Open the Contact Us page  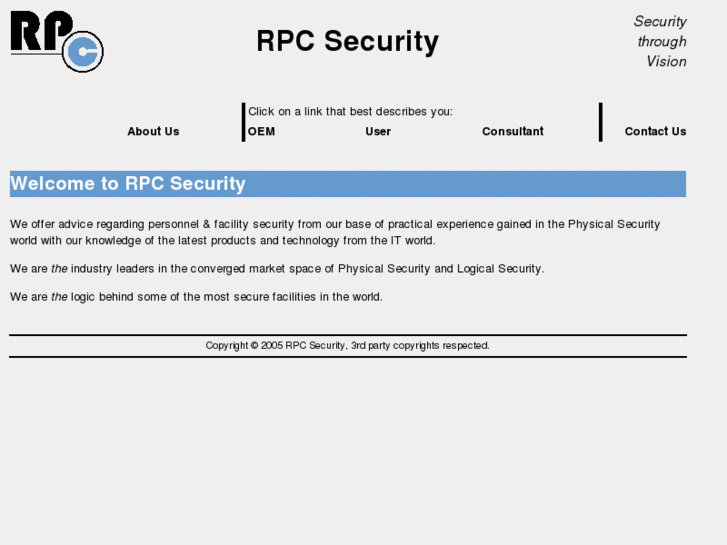point(655,131)
